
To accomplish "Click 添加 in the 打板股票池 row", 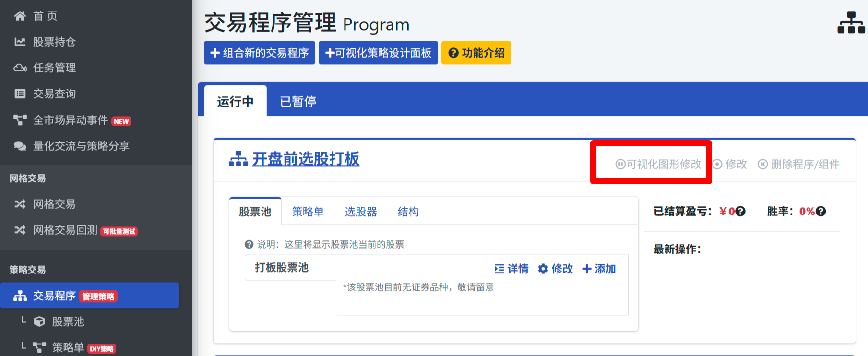I will tap(599, 269).
